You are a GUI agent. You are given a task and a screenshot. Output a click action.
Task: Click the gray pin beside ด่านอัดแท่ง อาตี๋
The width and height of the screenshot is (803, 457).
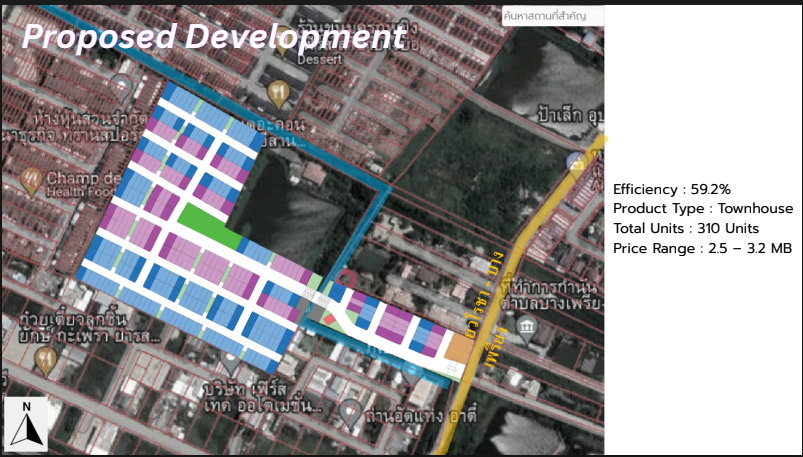[351, 414]
